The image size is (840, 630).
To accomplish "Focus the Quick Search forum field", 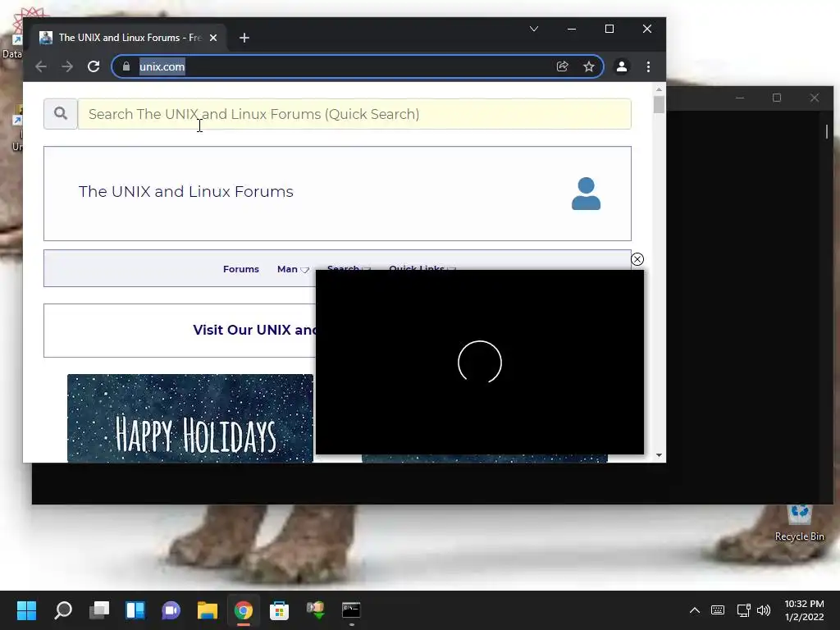I will tap(354, 113).
